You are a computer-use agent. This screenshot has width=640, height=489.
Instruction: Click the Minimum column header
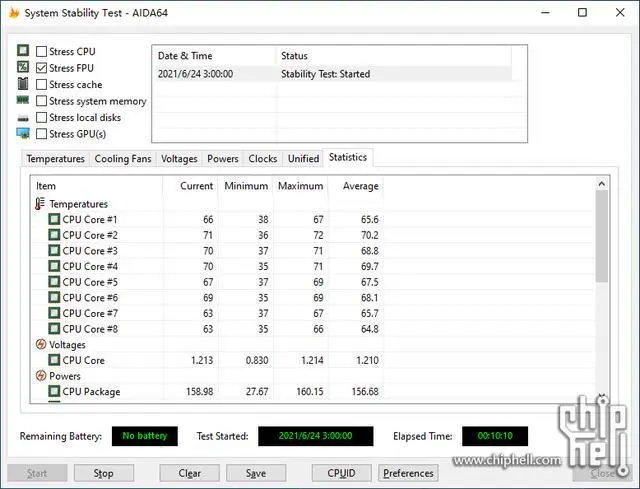coord(246,186)
